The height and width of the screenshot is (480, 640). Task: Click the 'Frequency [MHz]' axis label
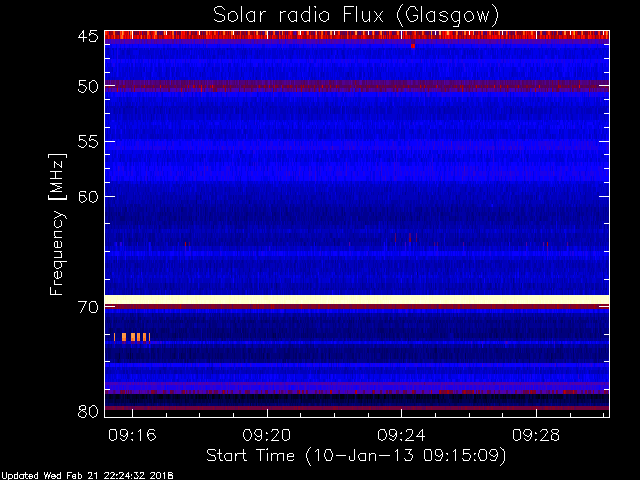[x=57, y=224]
